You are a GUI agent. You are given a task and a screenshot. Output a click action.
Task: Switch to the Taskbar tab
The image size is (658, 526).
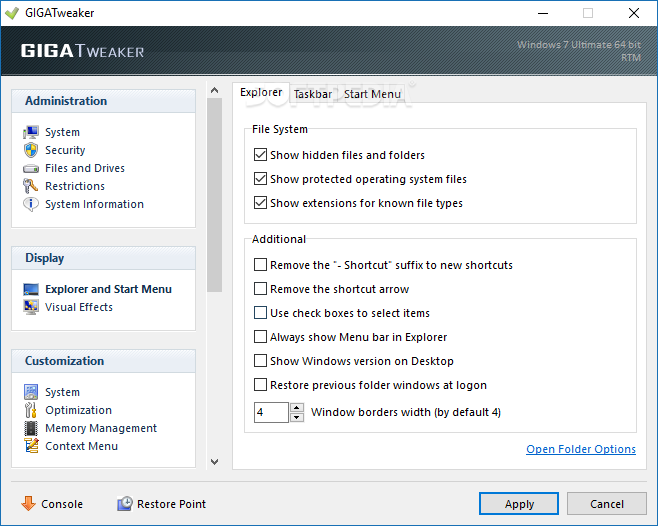point(313,94)
